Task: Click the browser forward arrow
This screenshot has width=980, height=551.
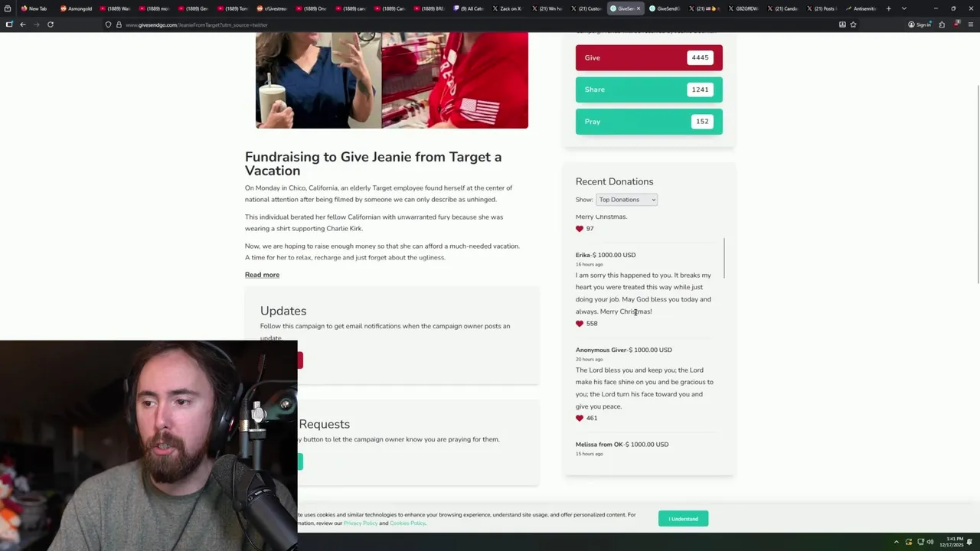Action: coord(36,24)
